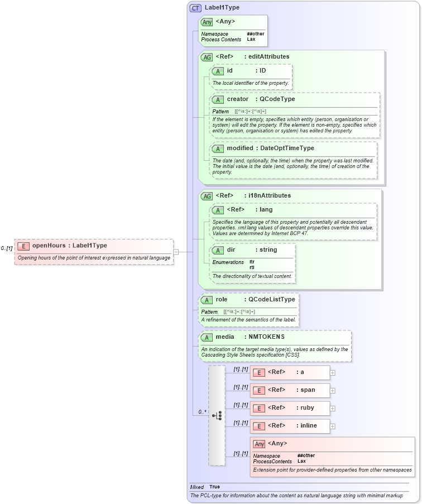The image size is (422, 504).
Task: Click the A icon of role attribute
Action: click(x=207, y=300)
